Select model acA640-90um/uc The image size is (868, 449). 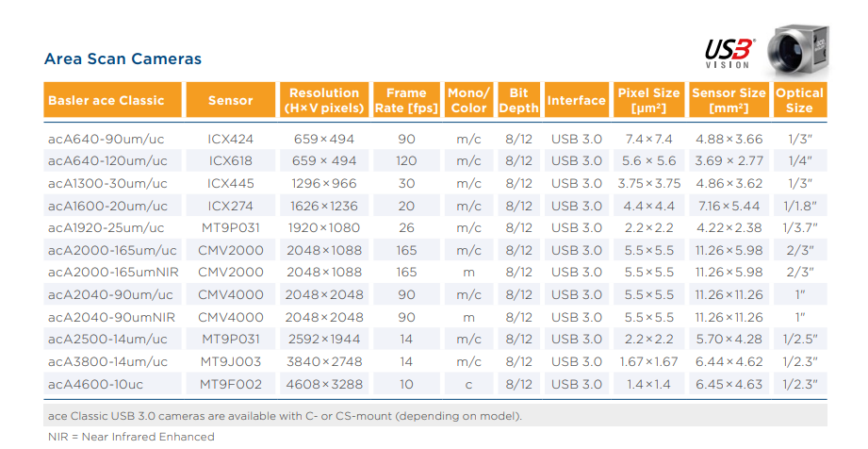pos(106,140)
